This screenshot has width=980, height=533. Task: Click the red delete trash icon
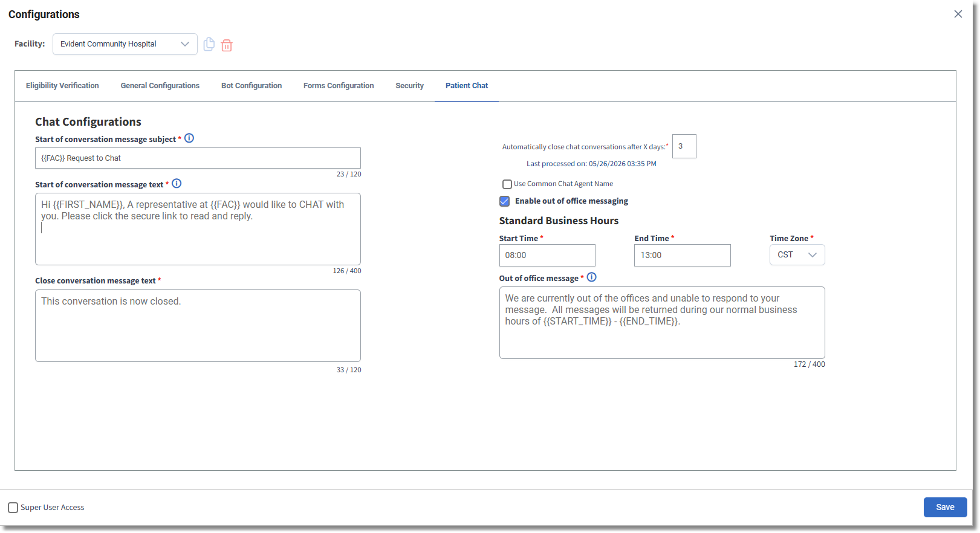point(227,45)
